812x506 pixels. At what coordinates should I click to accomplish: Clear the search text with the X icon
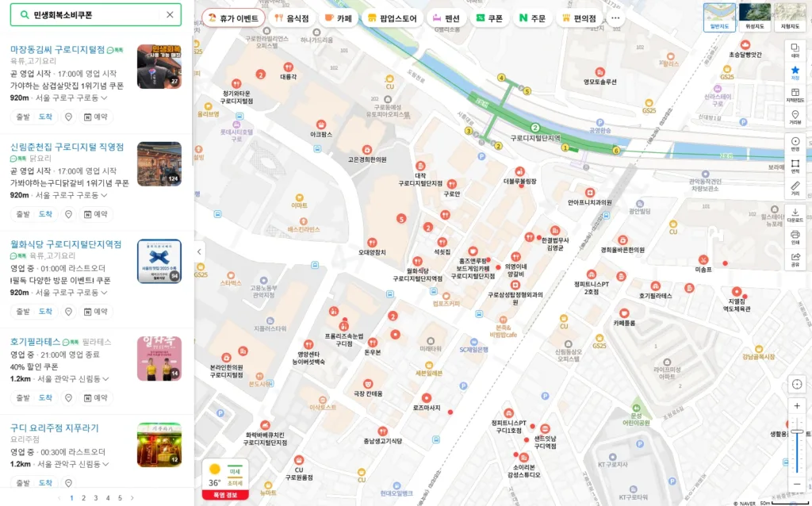[x=170, y=15]
